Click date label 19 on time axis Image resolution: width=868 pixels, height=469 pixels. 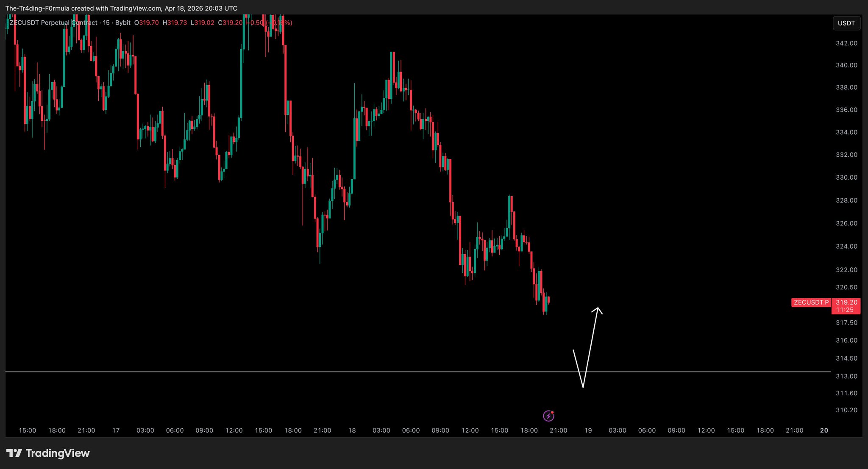(x=588, y=430)
